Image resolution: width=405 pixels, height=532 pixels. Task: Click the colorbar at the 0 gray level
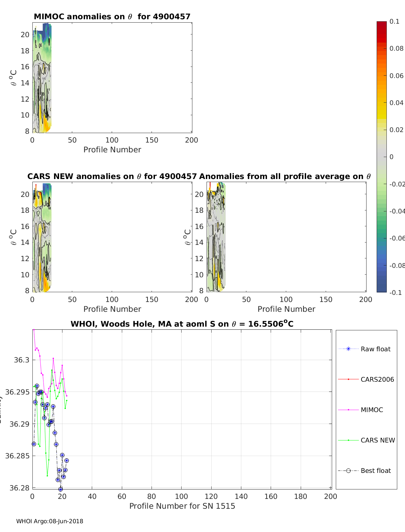click(x=381, y=157)
